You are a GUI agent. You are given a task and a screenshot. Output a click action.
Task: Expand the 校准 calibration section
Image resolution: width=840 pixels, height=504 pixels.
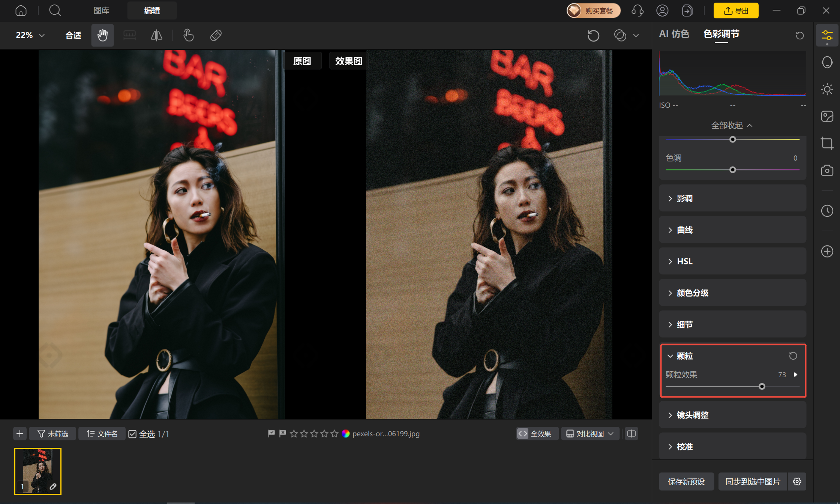pyautogui.click(x=732, y=447)
